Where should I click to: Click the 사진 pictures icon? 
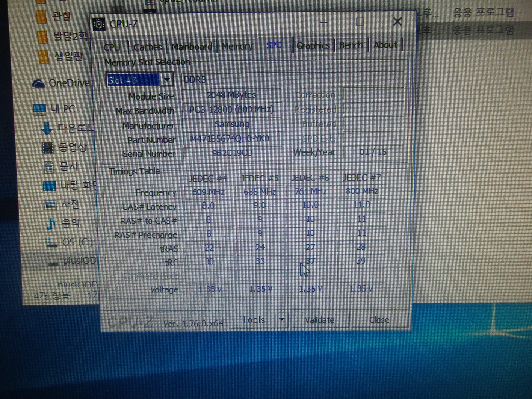(50, 205)
